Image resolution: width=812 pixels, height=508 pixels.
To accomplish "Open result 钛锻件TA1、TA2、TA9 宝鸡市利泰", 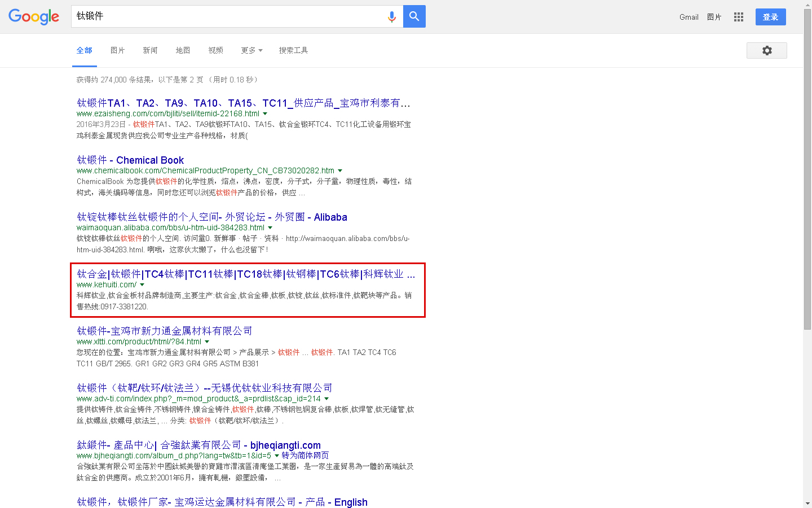I will (x=244, y=103).
